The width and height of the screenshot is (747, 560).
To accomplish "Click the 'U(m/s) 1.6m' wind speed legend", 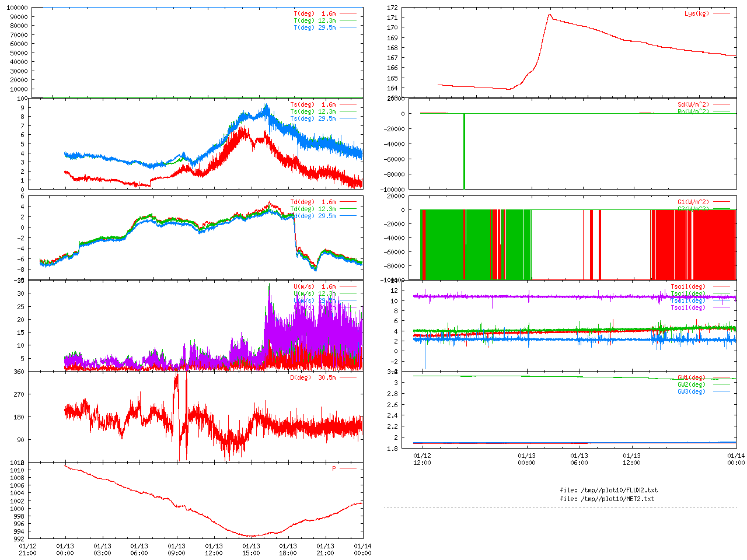I will (315, 287).
